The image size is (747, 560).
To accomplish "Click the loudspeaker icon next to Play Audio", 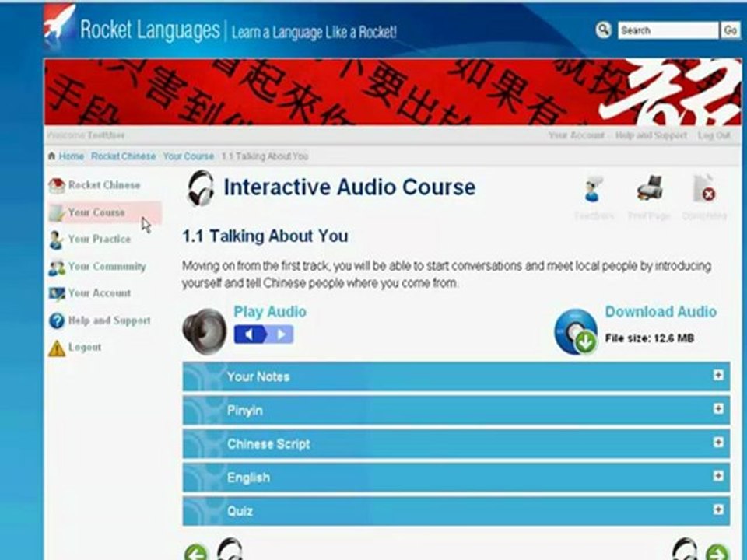I will 205,331.
